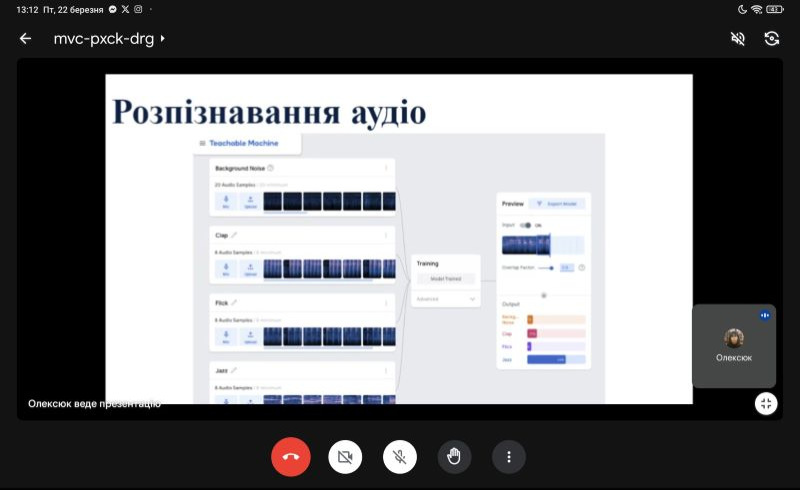Tap the speaking indicator on Олексюк tile

point(764,315)
